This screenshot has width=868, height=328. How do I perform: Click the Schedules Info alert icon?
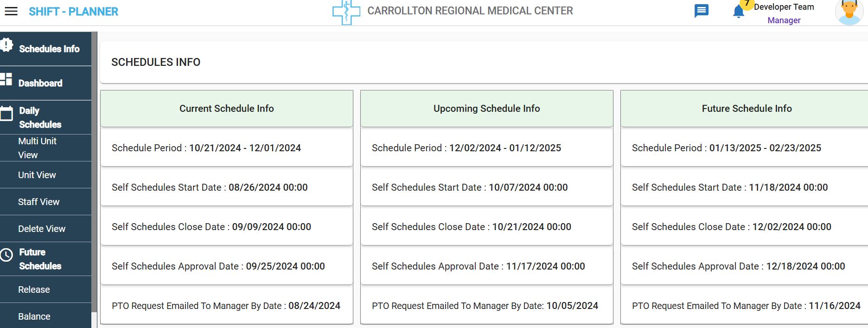click(6, 45)
